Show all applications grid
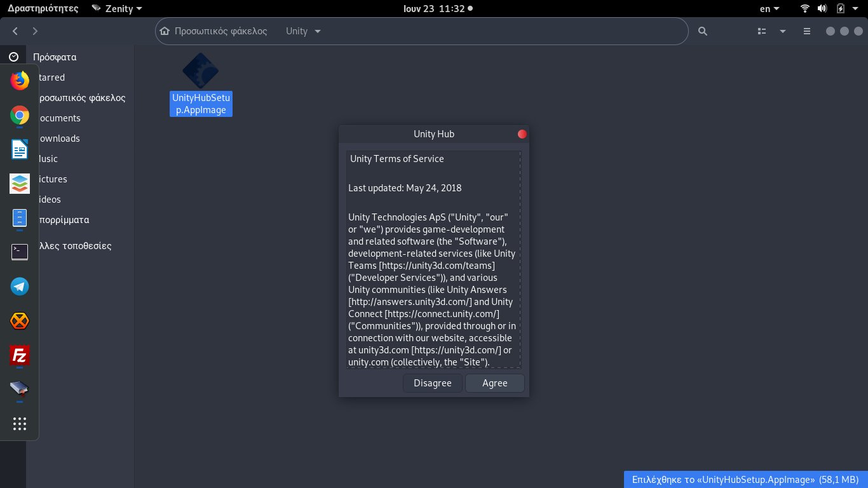This screenshot has width=868, height=488. (20, 424)
